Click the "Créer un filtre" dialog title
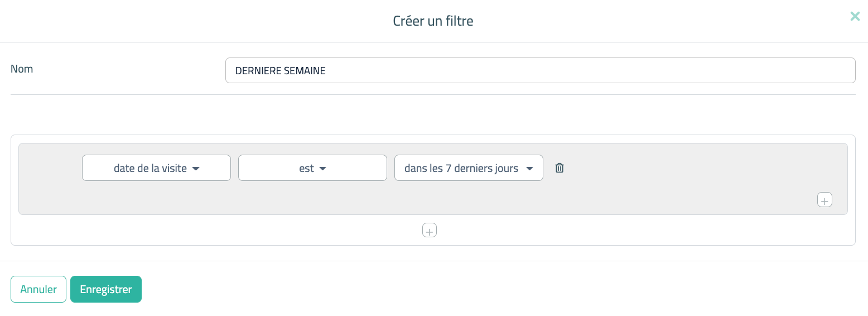 433,21
